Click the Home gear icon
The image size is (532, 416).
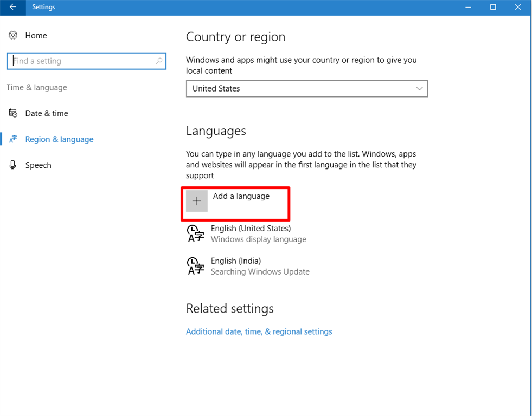[x=13, y=35]
